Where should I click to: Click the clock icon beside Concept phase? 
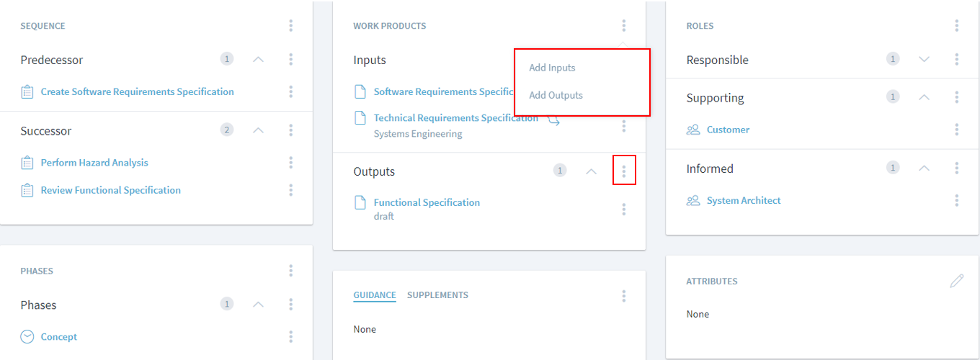coord(27,337)
